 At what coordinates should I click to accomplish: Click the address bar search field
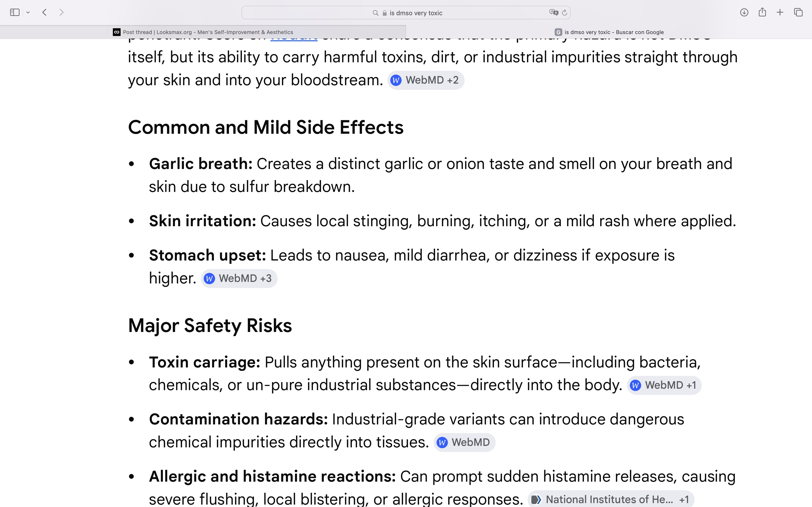(406, 13)
